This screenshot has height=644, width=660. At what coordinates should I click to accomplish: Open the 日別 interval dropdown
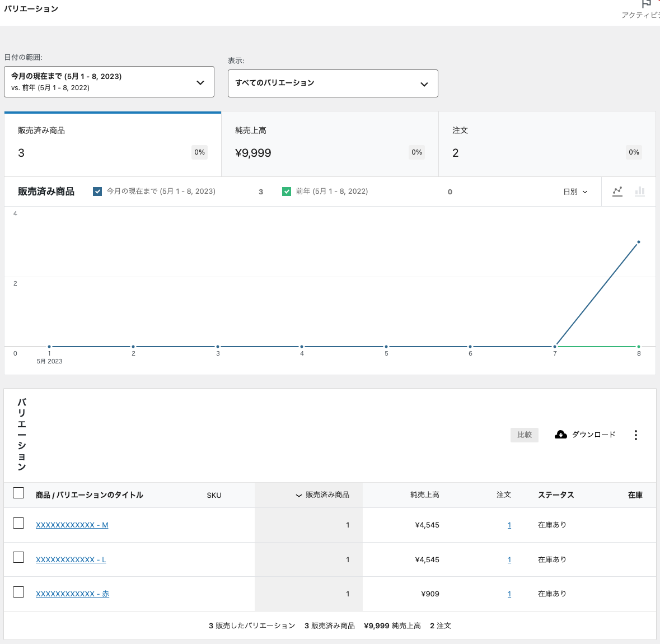(x=575, y=192)
